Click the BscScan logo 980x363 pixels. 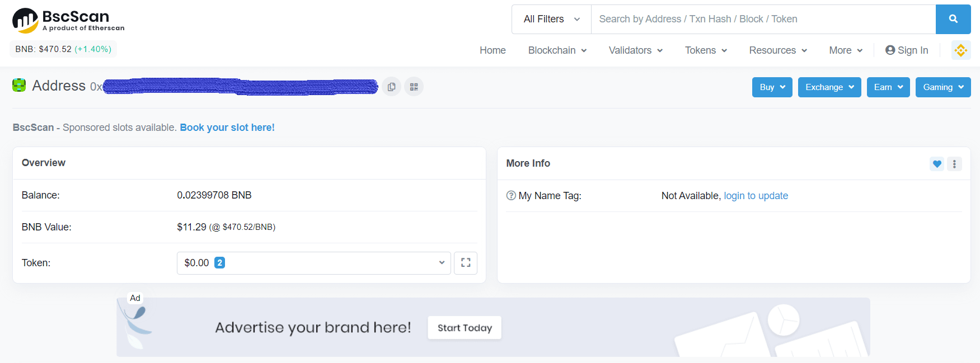tap(68, 21)
